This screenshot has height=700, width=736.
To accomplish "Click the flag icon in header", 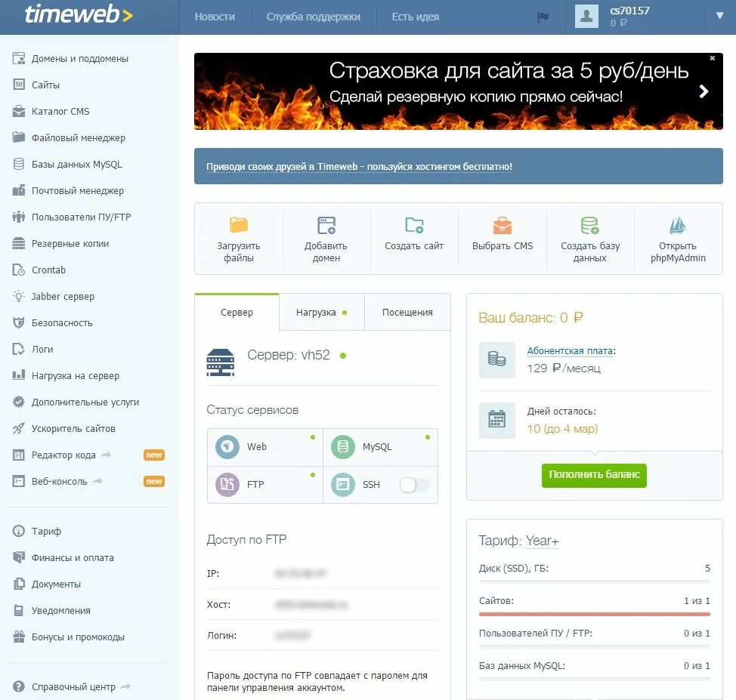I will pyautogui.click(x=543, y=17).
